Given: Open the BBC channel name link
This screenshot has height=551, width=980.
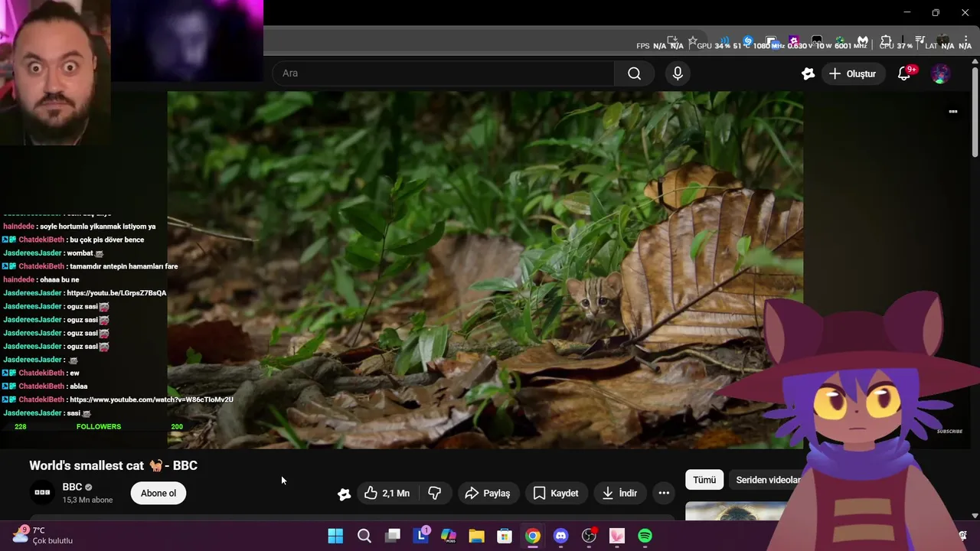Looking at the screenshot, I should [72, 487].
